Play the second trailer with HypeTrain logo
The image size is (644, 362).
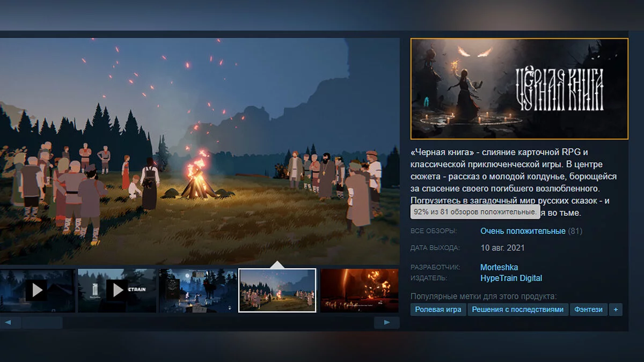point(116,290)
